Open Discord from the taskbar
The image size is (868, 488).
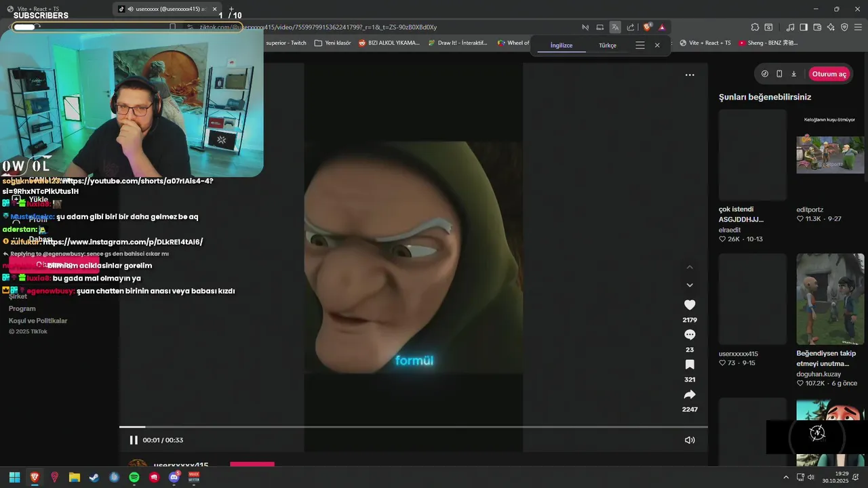pos(174,477)
